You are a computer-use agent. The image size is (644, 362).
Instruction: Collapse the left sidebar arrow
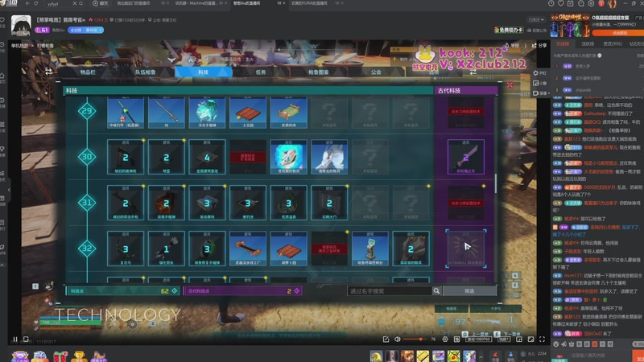[9, 190]
